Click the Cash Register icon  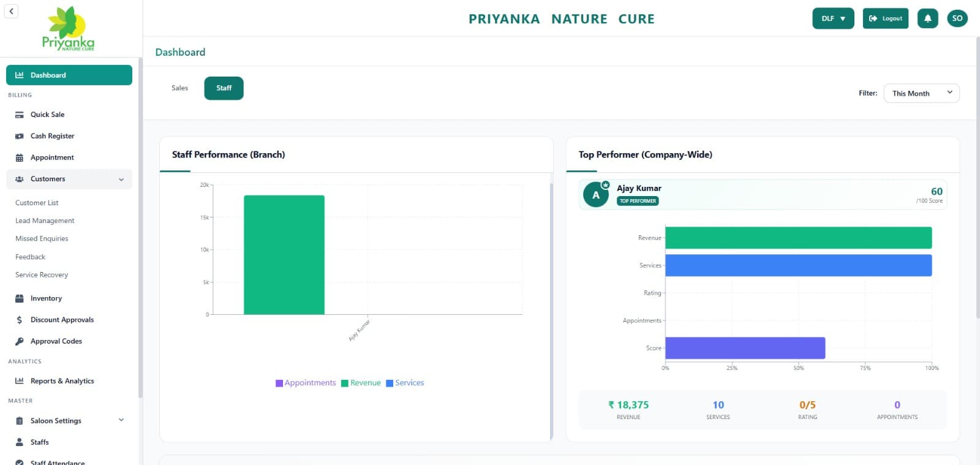pyautogui.click(x=20, y=136)
